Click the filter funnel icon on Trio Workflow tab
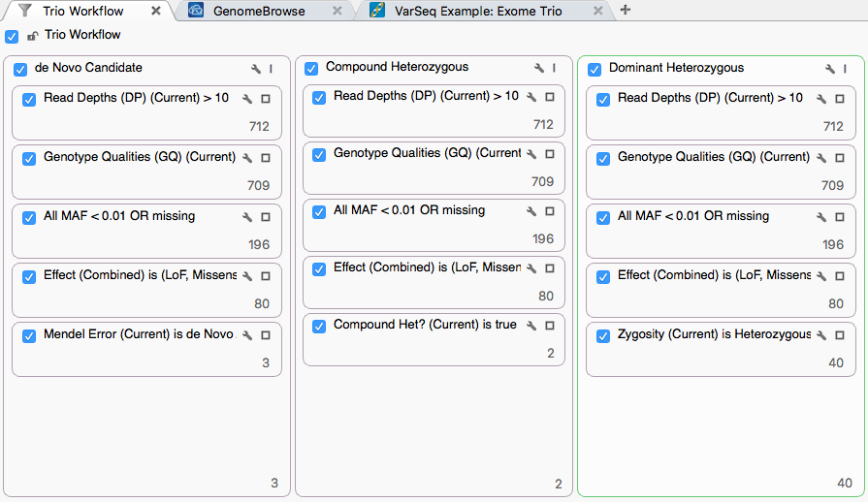 [x=24, y=11]
